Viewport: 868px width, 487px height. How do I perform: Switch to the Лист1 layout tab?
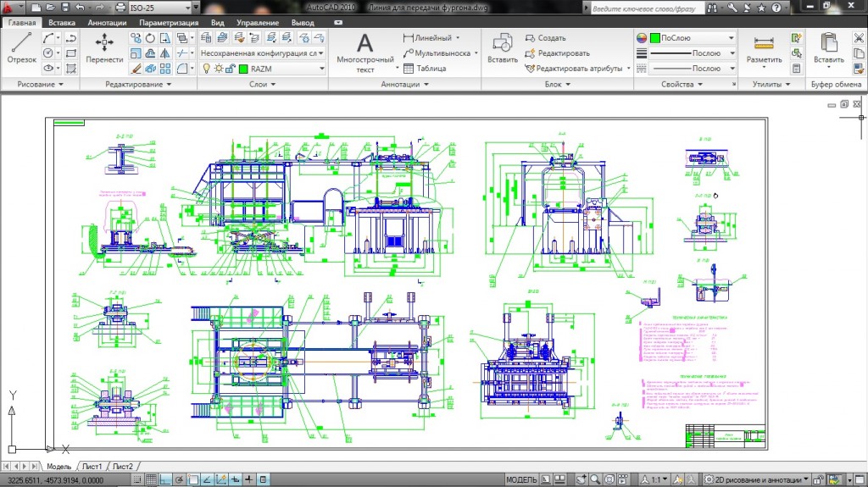92,467
